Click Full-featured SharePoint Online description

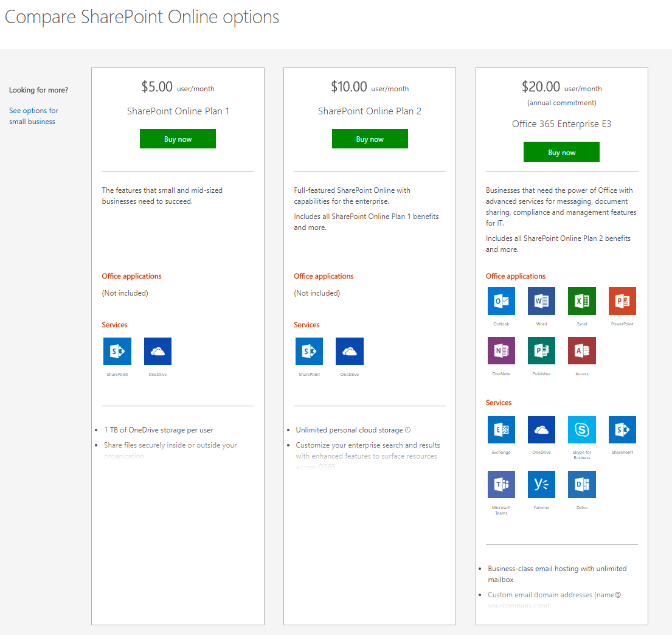(x=352, y=196)
